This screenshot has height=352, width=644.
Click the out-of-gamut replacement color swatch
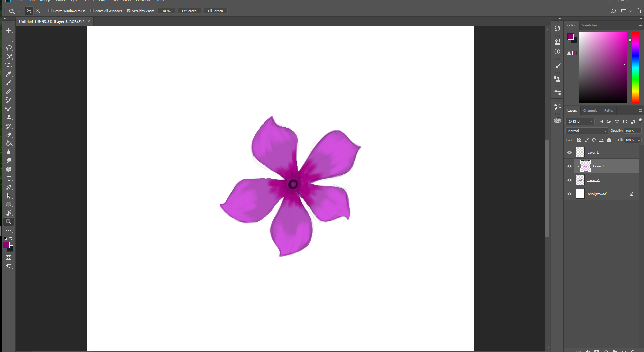tap(574, 53)
